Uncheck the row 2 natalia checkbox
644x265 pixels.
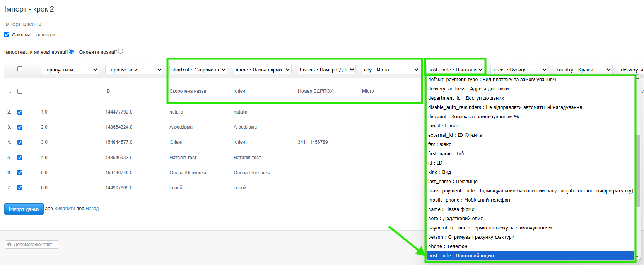[x=20, y=112]
